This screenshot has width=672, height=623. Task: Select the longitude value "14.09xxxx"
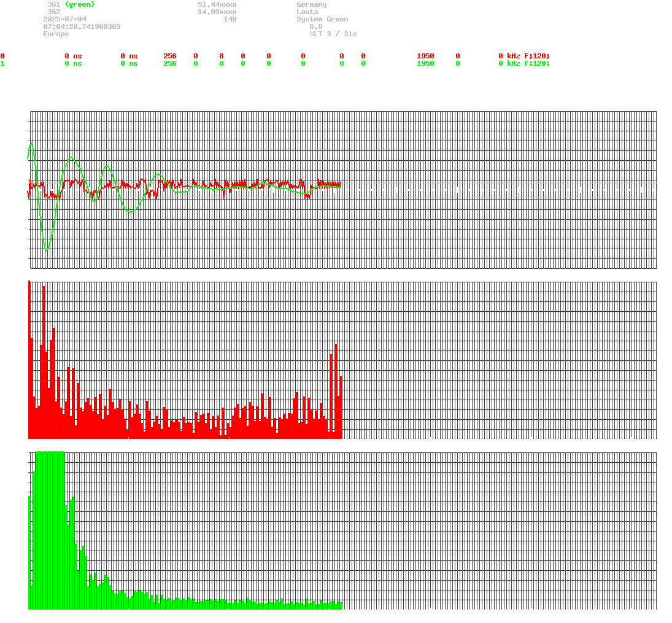[x=217, y=12]
